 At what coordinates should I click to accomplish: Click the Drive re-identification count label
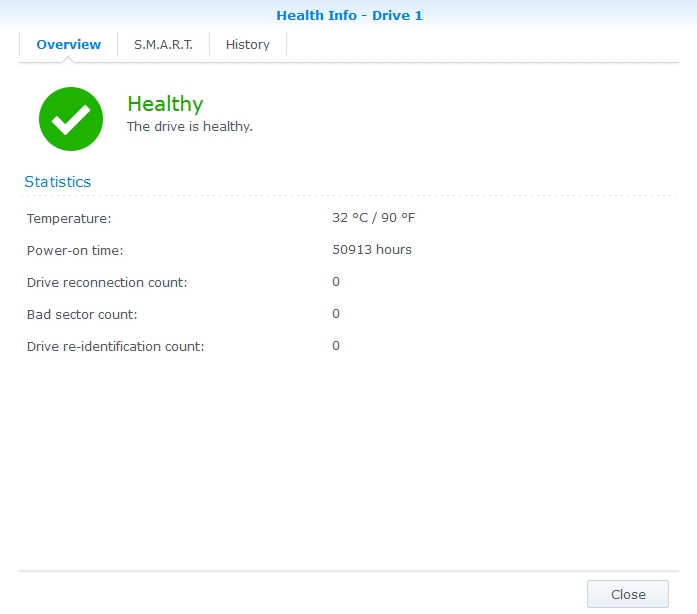coord(115,346)
